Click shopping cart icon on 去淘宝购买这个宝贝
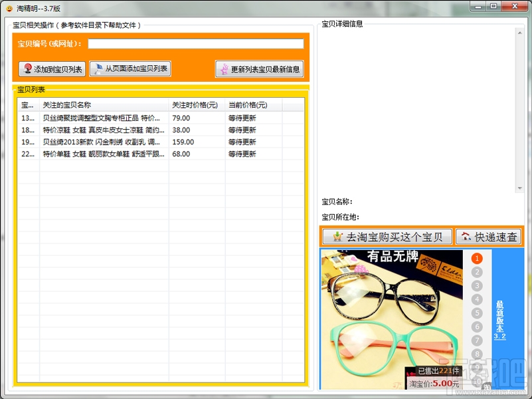This screenshot has height=399, width=532. click(x=337, y=236)
